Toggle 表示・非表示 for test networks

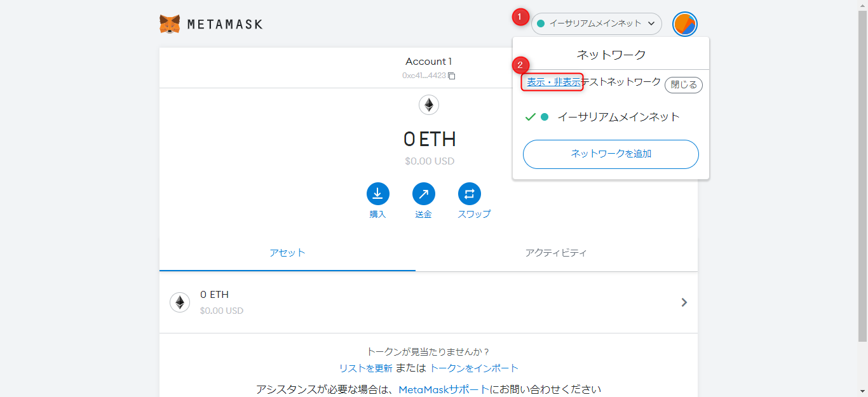tap(553, 82)
